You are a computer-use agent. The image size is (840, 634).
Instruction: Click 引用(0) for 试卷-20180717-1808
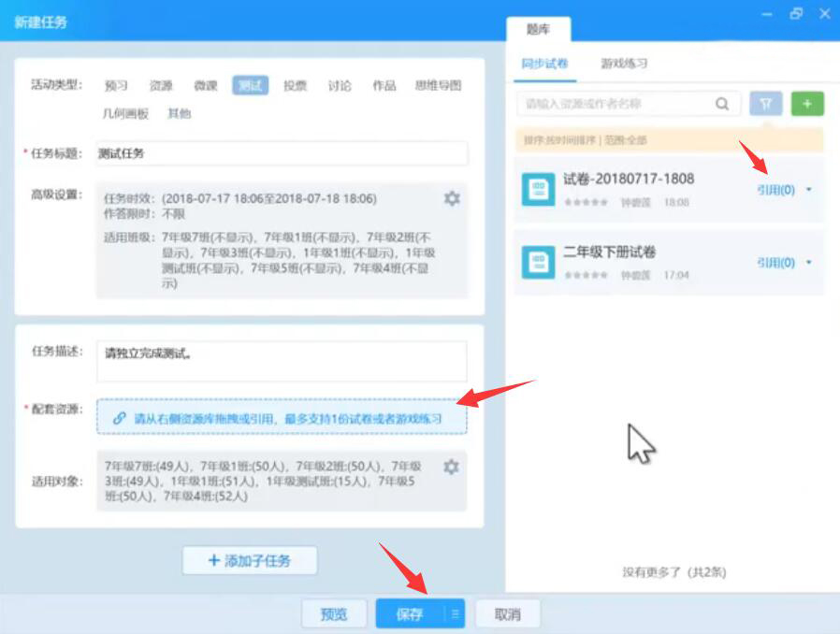[x=775, y=190]
